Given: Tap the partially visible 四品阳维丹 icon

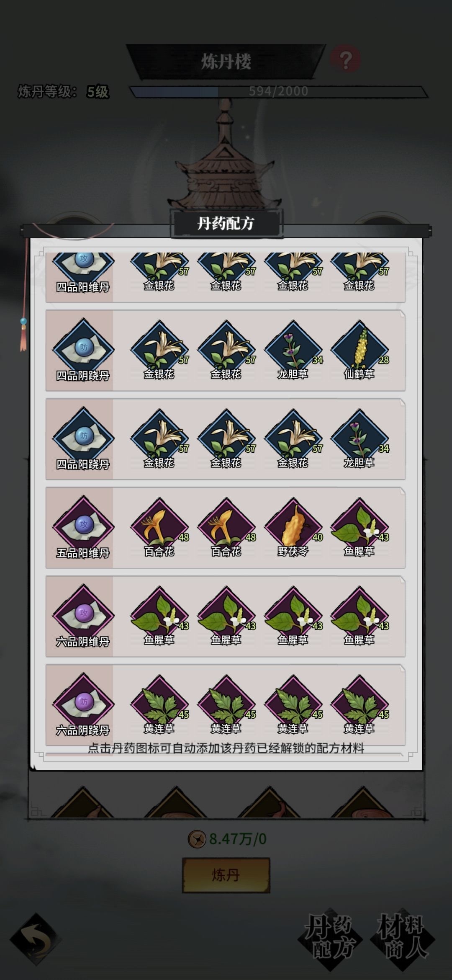Looking at the screenshot, I should [x=83, y=272].
